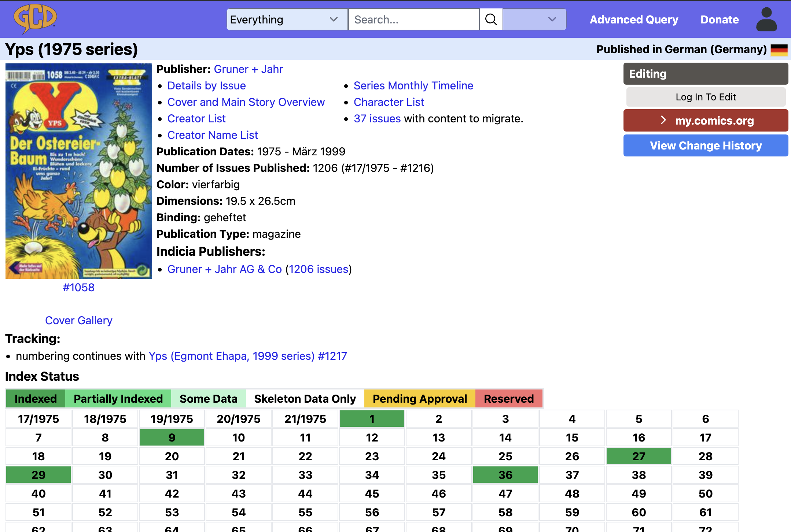Viewport: 791px width, 532px height.
Task: Open the Cover Gallery link
Action: [x=78, y=321]
